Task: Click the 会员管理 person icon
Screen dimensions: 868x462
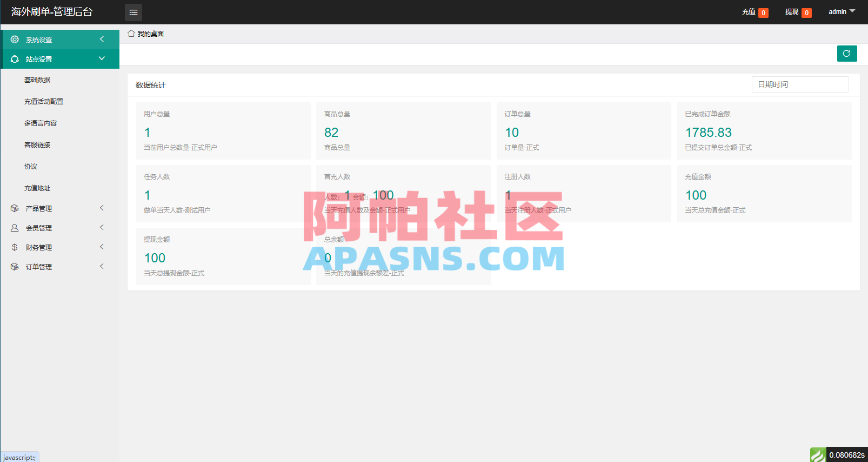Action: (x=15, y=228)
